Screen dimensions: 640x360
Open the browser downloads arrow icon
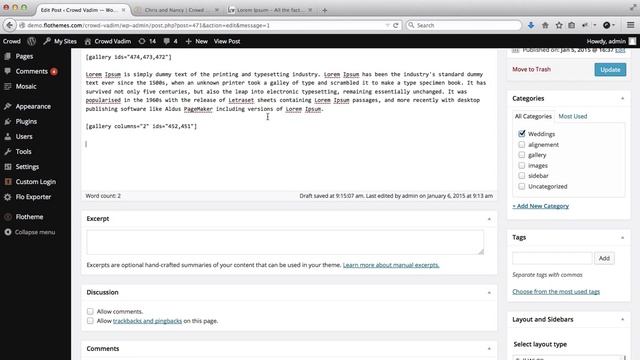(x=531, y=25)
